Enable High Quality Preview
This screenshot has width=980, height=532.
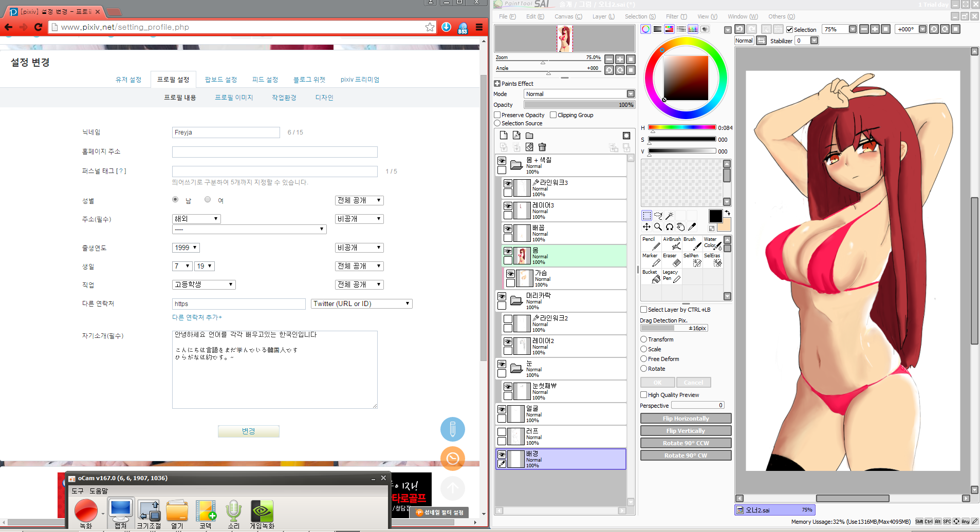[643, 395]
